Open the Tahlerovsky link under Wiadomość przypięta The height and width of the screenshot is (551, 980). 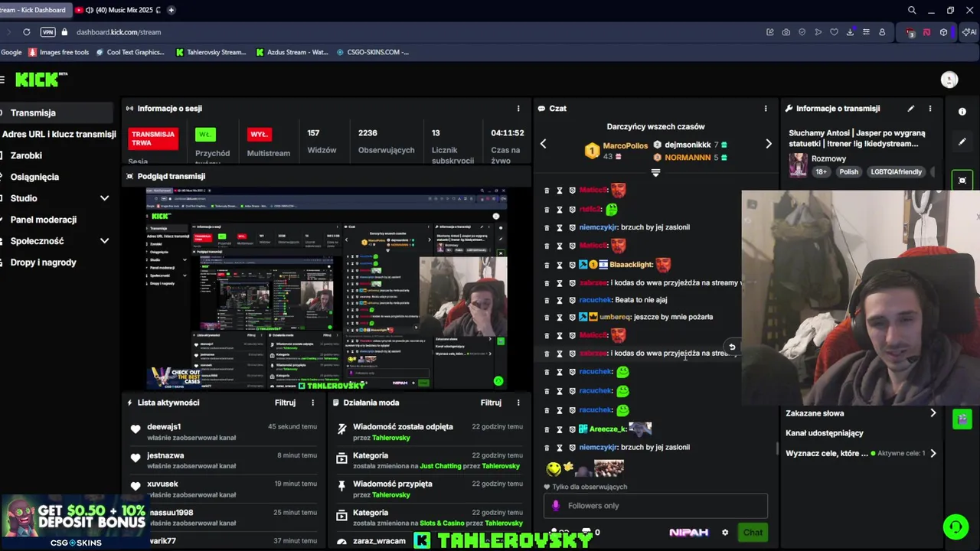pos(391,494)
